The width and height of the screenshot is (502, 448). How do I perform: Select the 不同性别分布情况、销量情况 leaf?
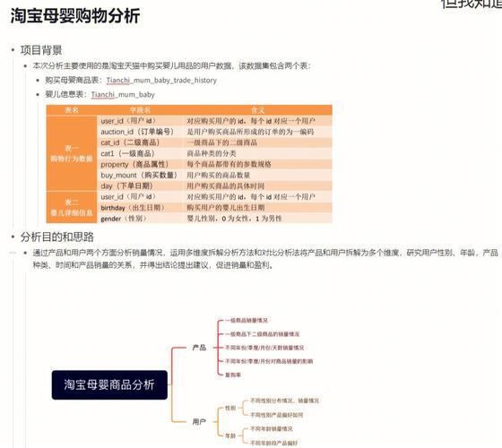(285, 401)
